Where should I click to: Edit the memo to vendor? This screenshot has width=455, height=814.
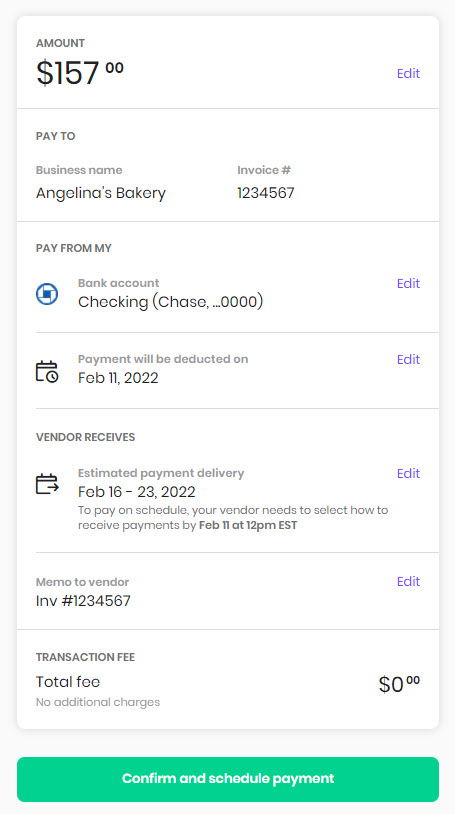pos(408,581)
